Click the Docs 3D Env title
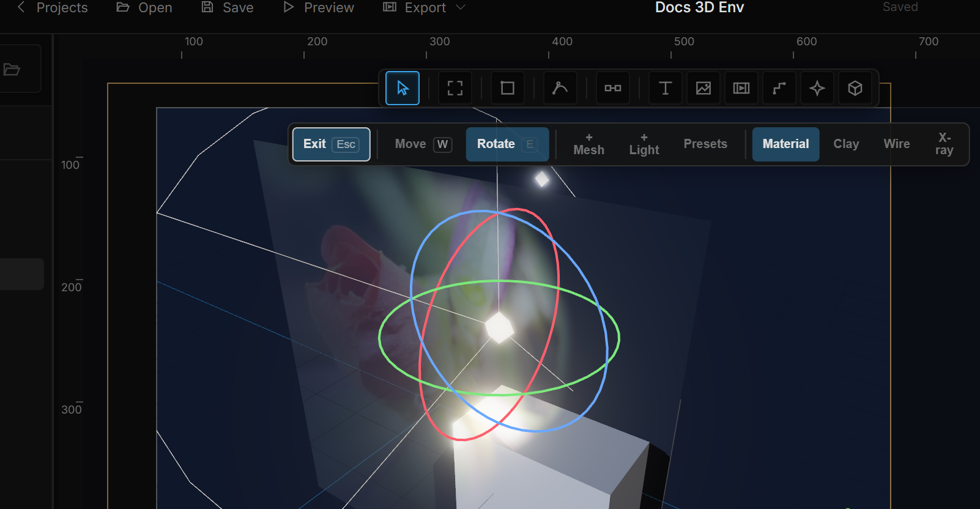 coord(699,7)
